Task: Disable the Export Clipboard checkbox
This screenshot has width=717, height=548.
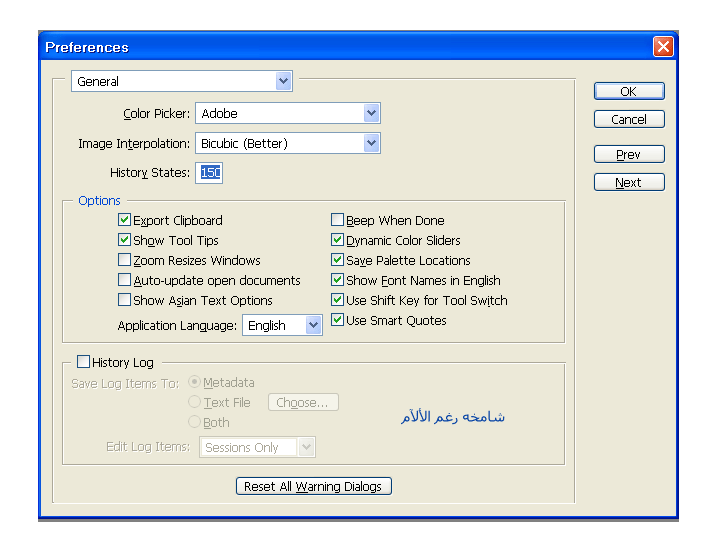Action: tap(125, 220)
